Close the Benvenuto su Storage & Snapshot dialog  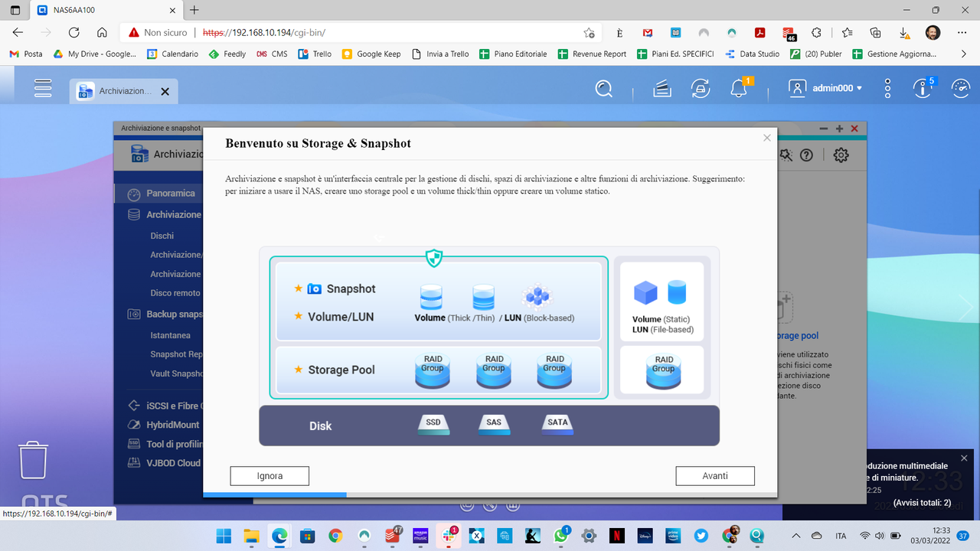(x=766, y=138)
